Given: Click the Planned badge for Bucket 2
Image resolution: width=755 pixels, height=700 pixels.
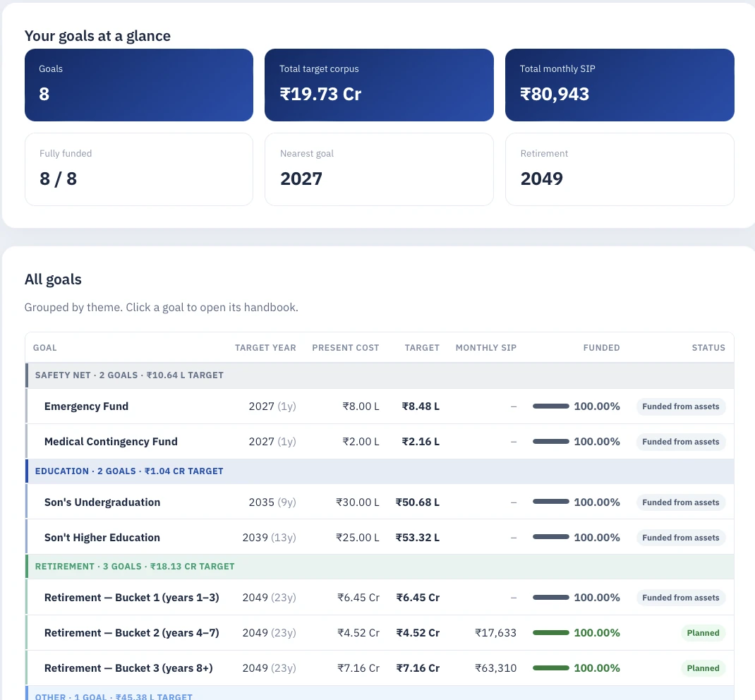Looking at the screenshot, I should tap(703, 632).
